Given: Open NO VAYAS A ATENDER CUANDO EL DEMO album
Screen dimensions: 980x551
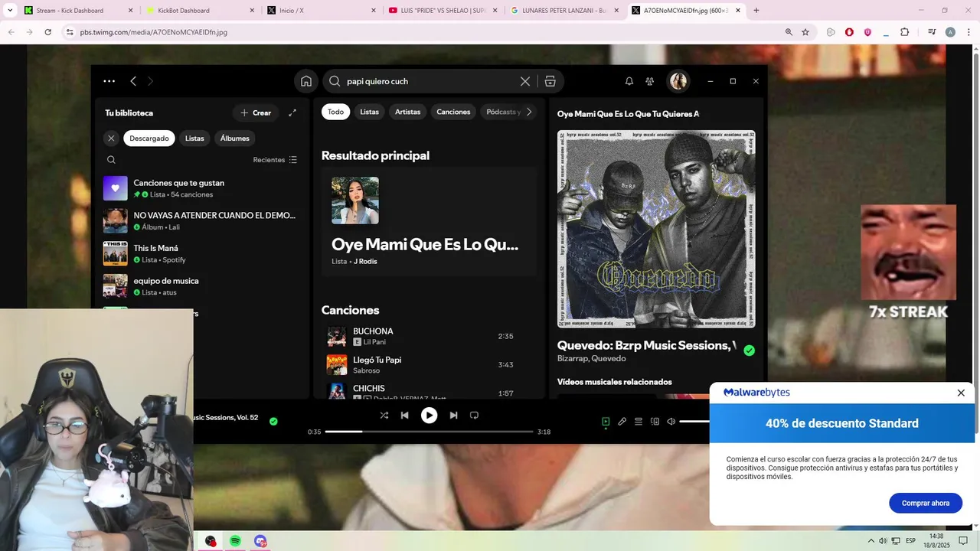Looking at the screenshot, I should coord(201,221).
